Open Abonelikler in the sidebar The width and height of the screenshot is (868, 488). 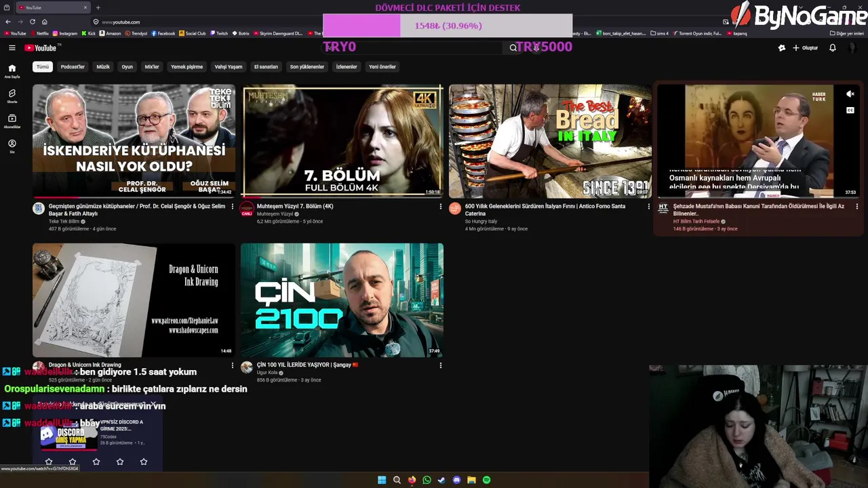click(x=12, y=121)
